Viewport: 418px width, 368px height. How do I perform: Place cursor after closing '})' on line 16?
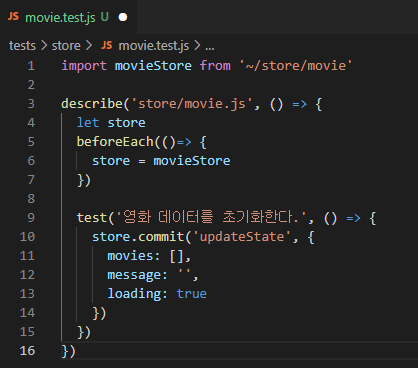(x=77, y=351)
